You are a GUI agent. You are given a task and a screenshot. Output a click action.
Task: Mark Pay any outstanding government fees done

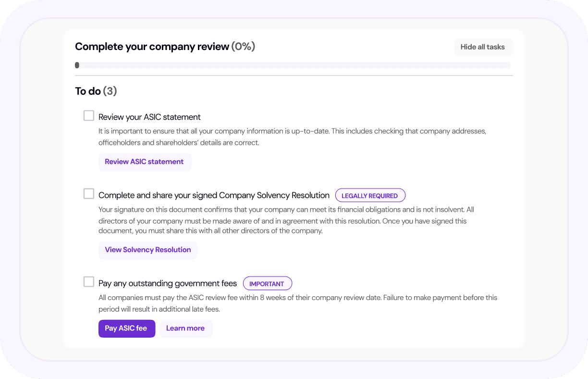pyautogui.click(x=89, y=282)
